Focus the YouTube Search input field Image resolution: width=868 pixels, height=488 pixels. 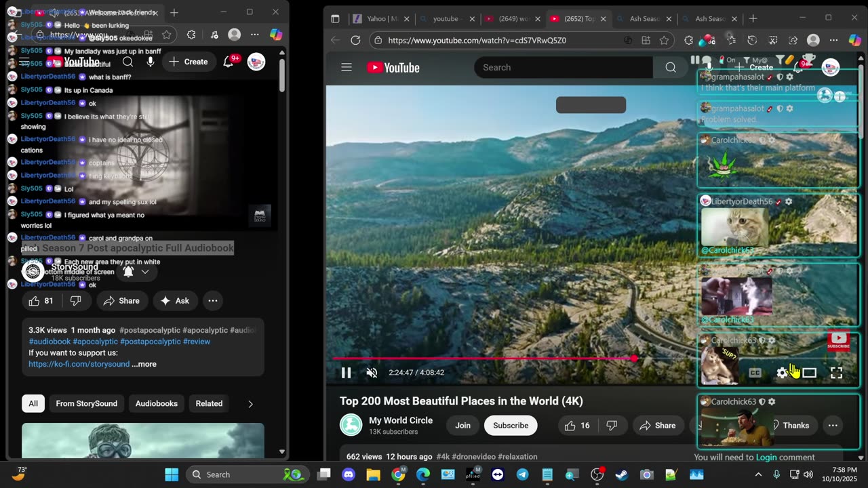563,67
